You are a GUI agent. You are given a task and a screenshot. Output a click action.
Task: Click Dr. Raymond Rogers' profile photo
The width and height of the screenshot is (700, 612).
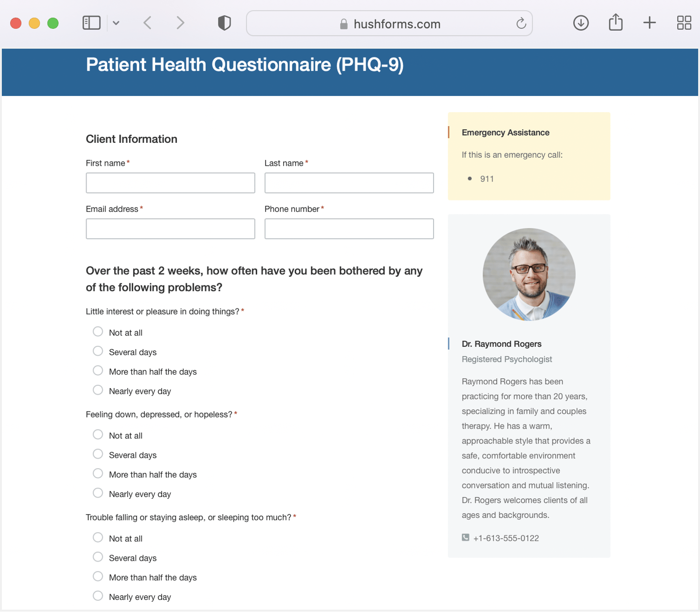pyautogui.click(x=529, y=275)
